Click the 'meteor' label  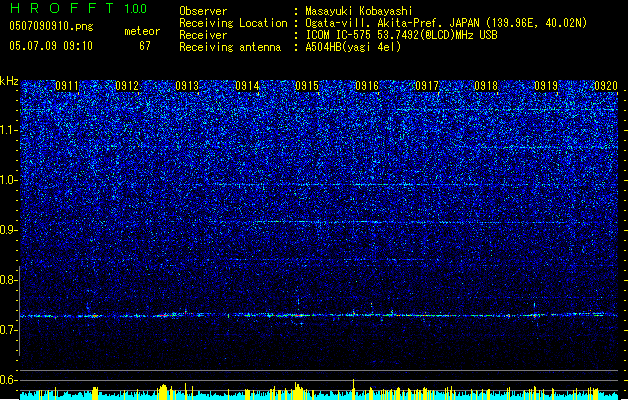pos(142,31)
